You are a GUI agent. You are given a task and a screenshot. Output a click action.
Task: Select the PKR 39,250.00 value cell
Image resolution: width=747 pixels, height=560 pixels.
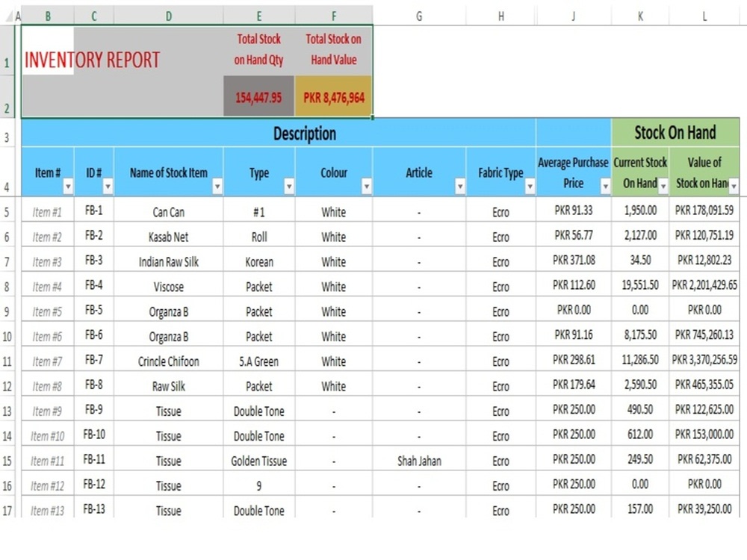pyautogui.click(x=704, y=508)
